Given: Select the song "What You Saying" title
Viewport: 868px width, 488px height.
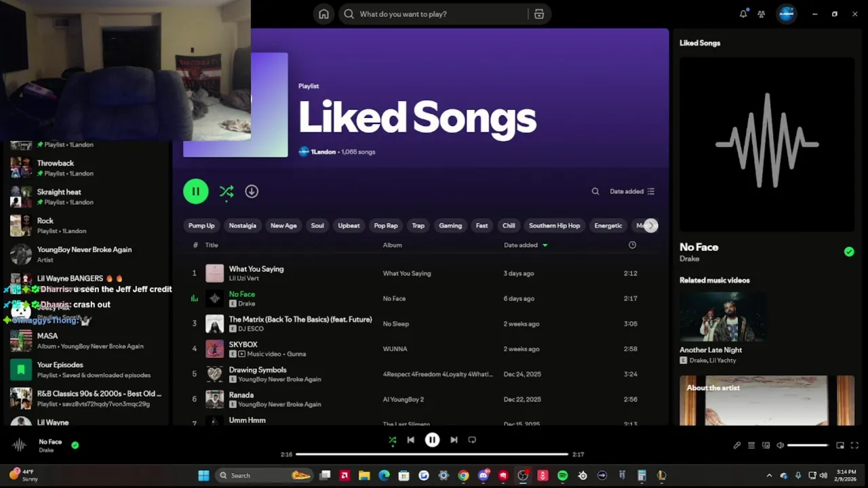Looking at the screenshot, I should [256, 269].
